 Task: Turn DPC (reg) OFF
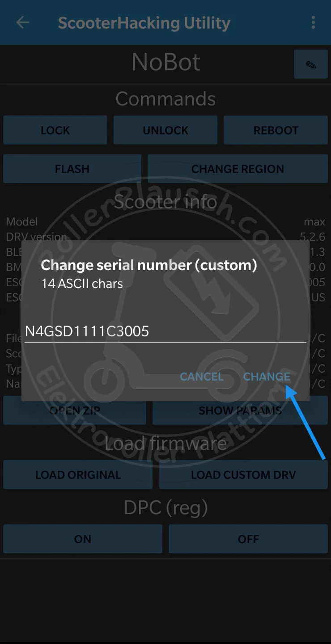[248, 539]
